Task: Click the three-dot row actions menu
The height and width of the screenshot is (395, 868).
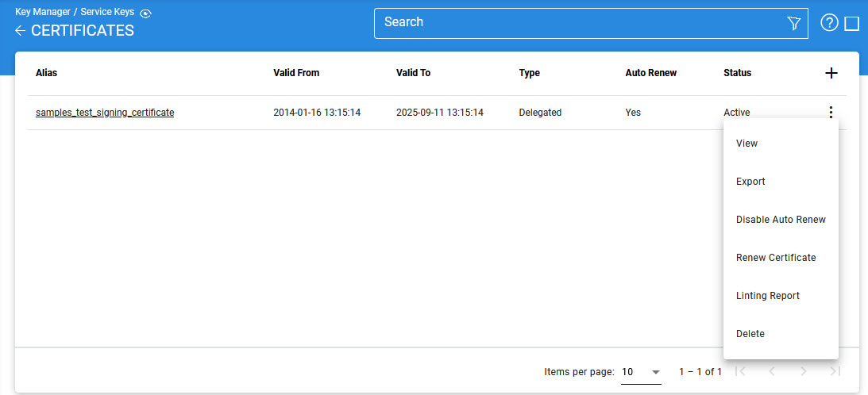Action: [x=831, y=113]
